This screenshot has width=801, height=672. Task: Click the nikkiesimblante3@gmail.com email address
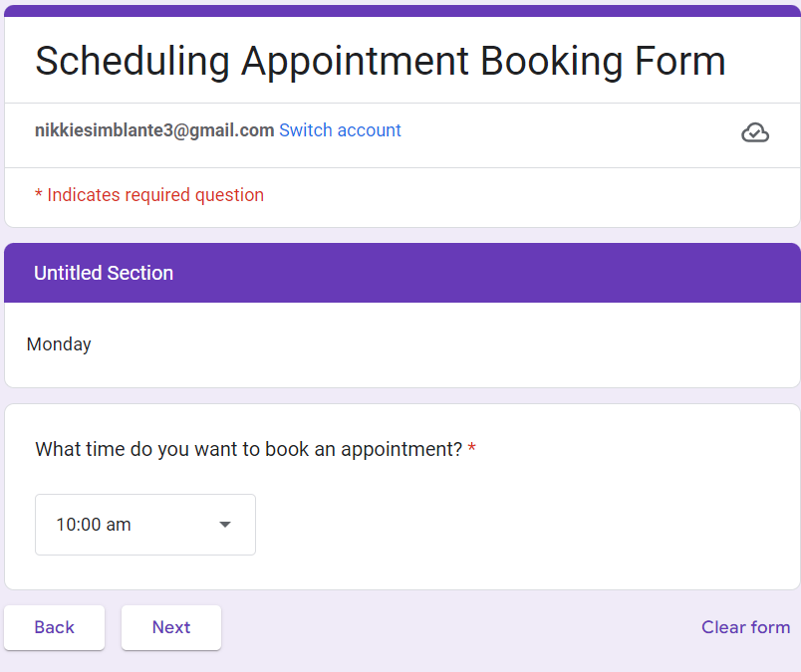tap(154, 130)
